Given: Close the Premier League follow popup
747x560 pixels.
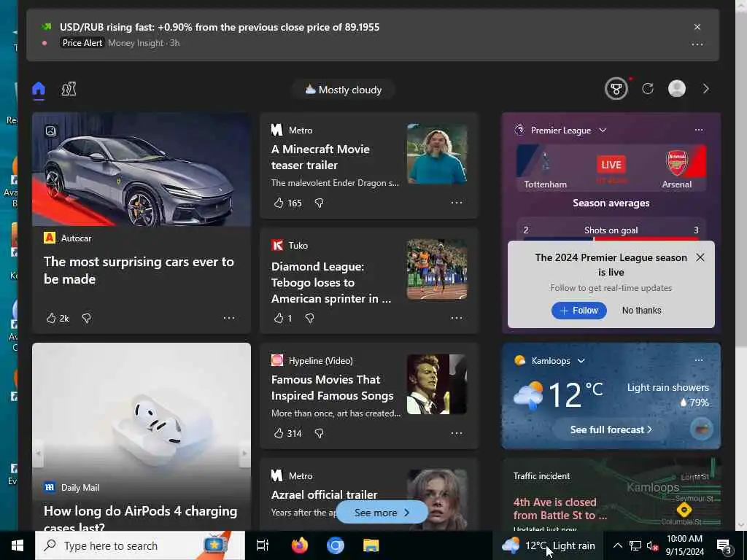Looking at the screenshot, I should tap(700, 257).
